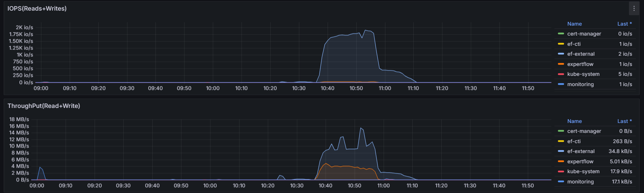Image resolution: width=644 pixels, height=193 pixels.
Task: Toggle monitoring series in IOPS legend
Action: tap(580, 84)
